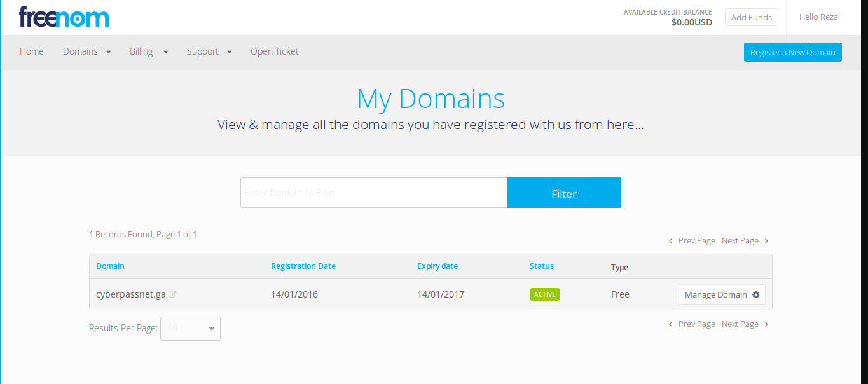Sort by Domain column header
This screenshot has width=868, height=384.
point(110,266)
